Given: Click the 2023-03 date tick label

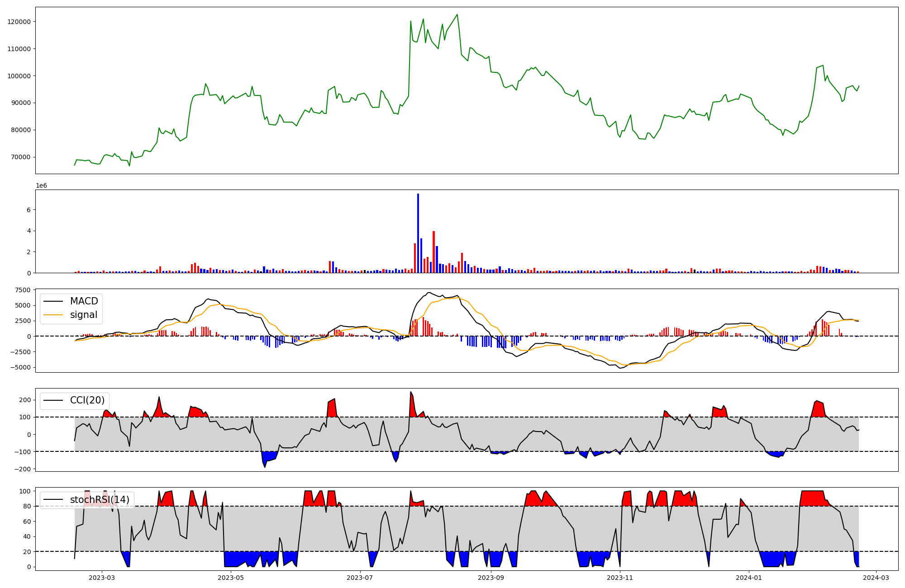Looking at the screenshot, I should pyautogui.click(x=102, y=578).
